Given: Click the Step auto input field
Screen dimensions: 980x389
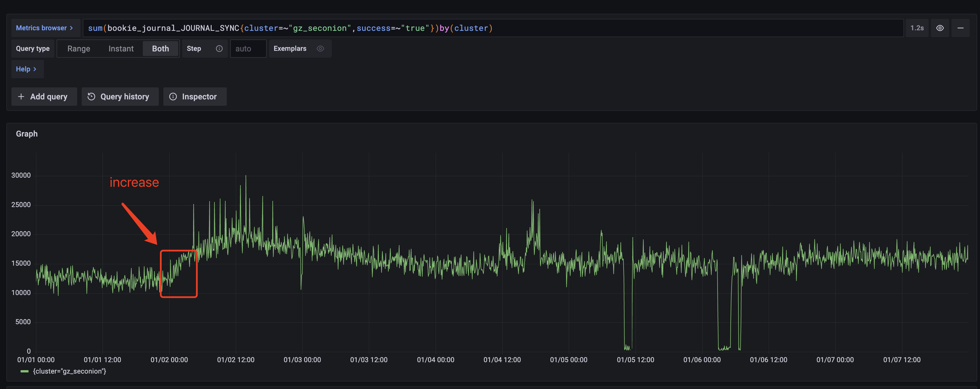Looking at the screenshot, I should pyautogui.click(x=248, y=49).
